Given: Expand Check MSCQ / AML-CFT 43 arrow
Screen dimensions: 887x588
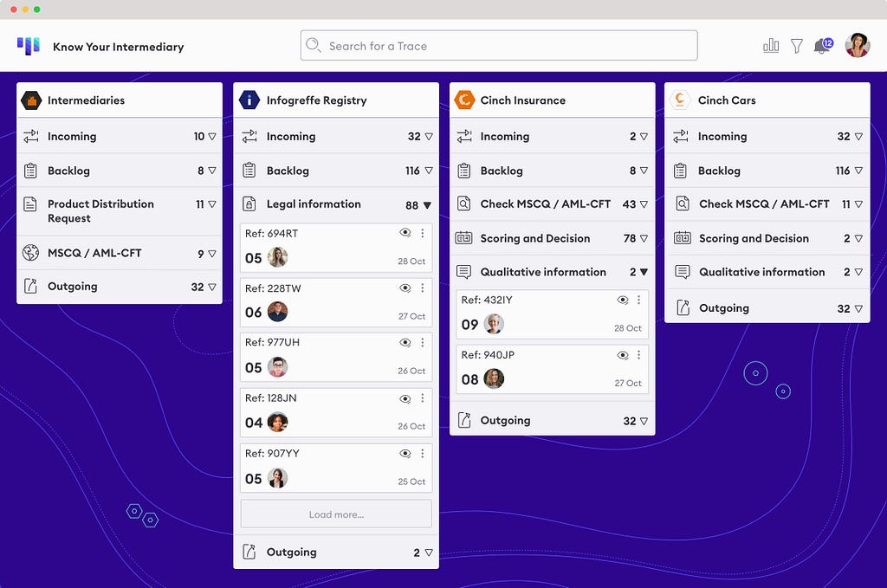Looking at the screenshot, I should [644, 204].
